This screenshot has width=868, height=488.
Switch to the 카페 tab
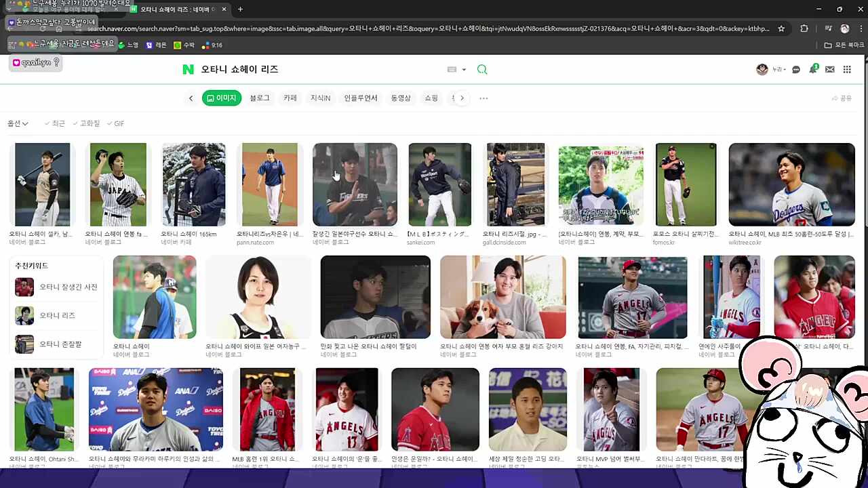pos(290,98)
